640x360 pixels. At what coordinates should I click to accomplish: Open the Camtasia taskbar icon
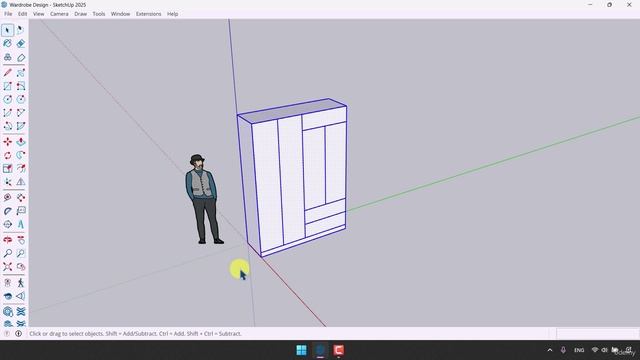tap(338, 350)
